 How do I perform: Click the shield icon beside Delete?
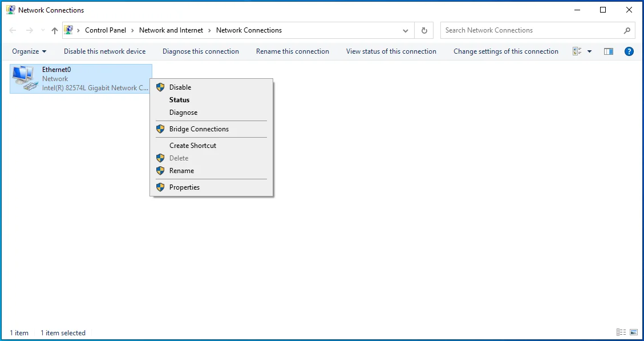point(161,158)
